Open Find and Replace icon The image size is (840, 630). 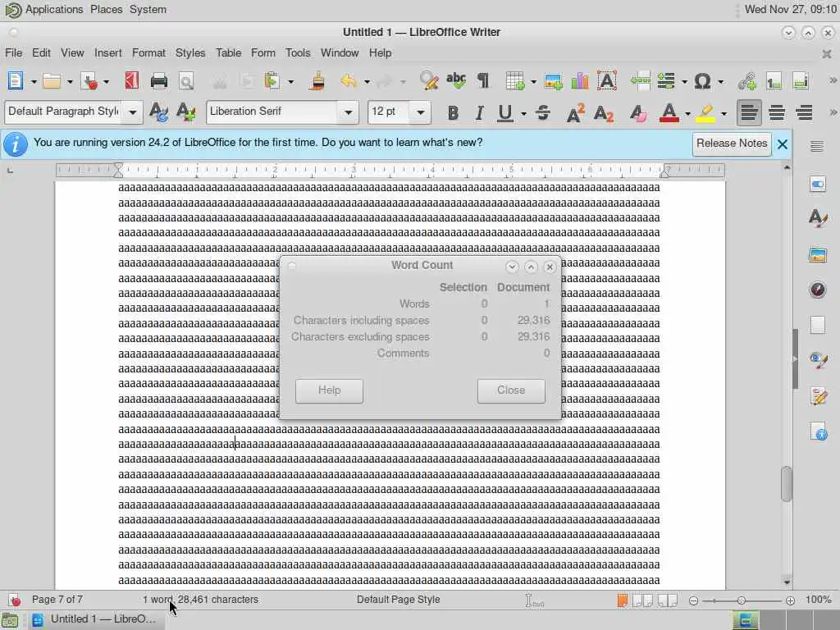[x=428, y=81]
